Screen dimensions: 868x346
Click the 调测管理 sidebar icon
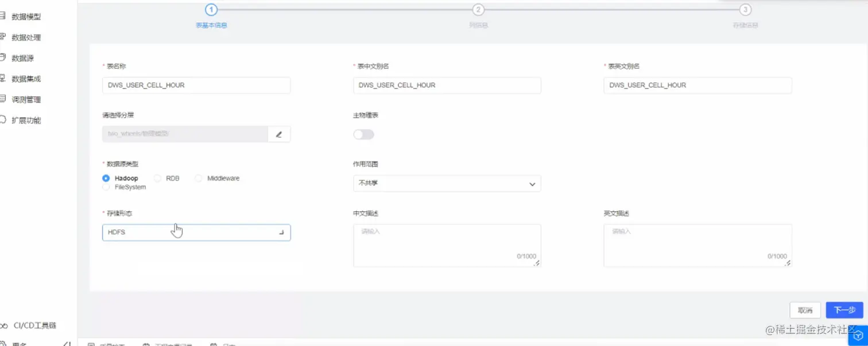pyautogui.click(x=3, y=99)
